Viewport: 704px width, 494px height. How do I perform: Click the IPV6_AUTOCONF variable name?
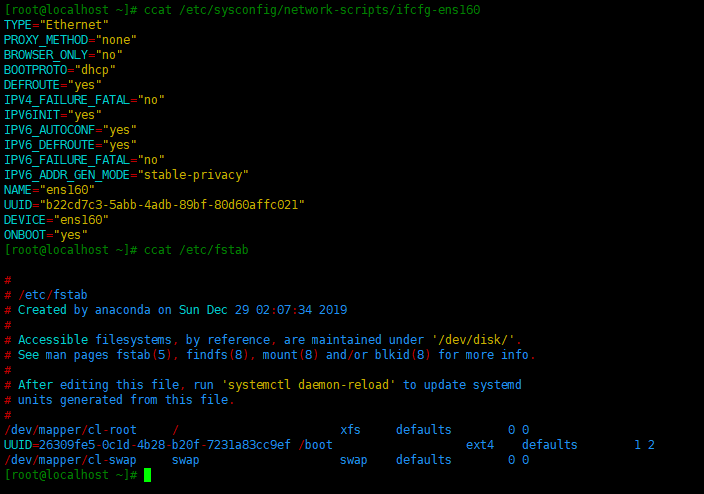coord(49,130)
